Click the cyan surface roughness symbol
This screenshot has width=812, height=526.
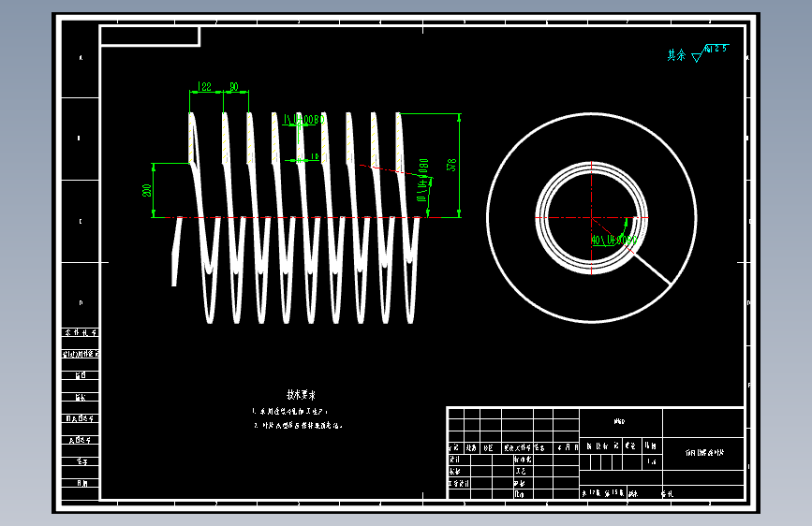711,52
